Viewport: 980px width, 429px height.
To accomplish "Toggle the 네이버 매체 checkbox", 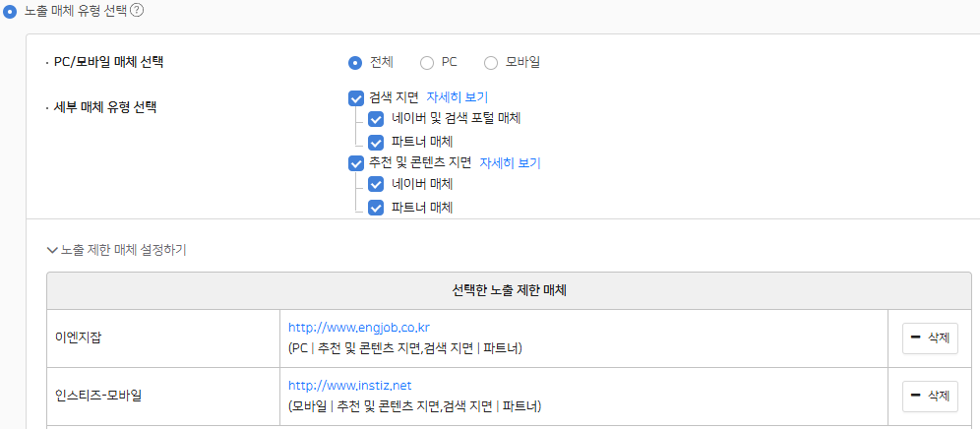I will click(x=376, y=184).
